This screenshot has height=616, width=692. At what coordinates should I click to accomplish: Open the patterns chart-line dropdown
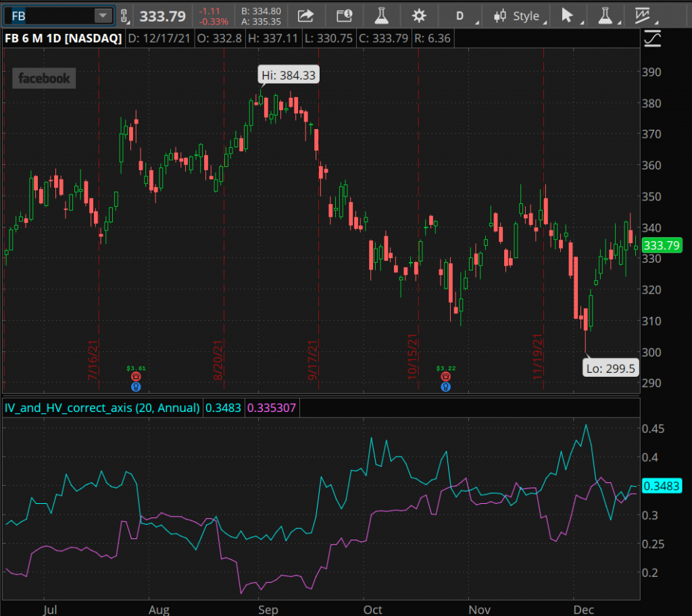tap(645, 16)
